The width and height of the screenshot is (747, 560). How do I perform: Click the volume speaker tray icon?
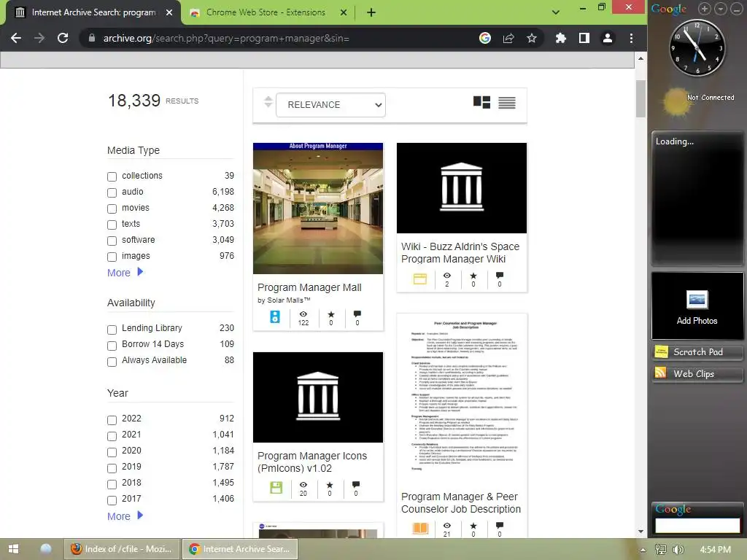[678, 550]
